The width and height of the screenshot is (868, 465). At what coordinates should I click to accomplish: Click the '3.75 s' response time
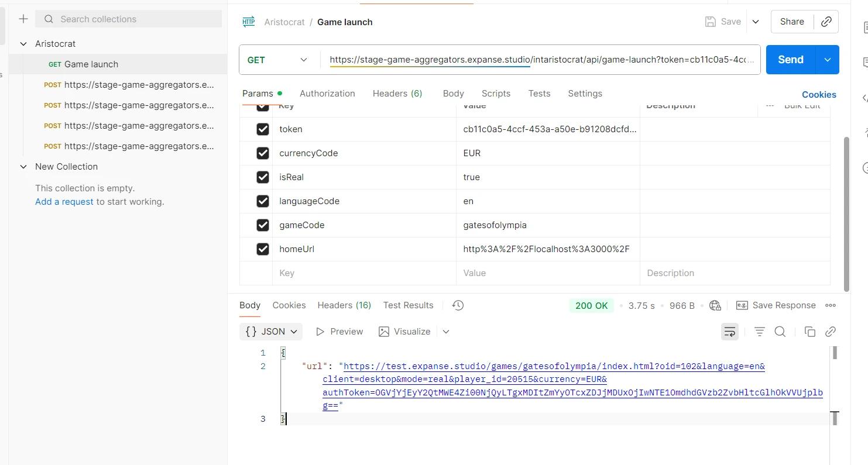[641, 306]
